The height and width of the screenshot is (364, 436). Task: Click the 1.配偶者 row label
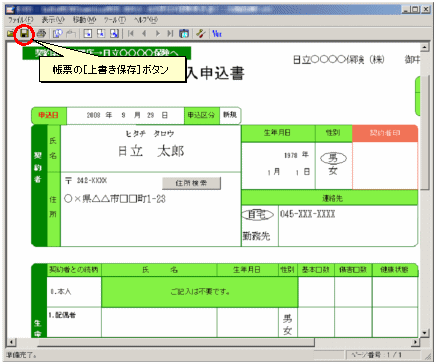[x=62, y=315]
